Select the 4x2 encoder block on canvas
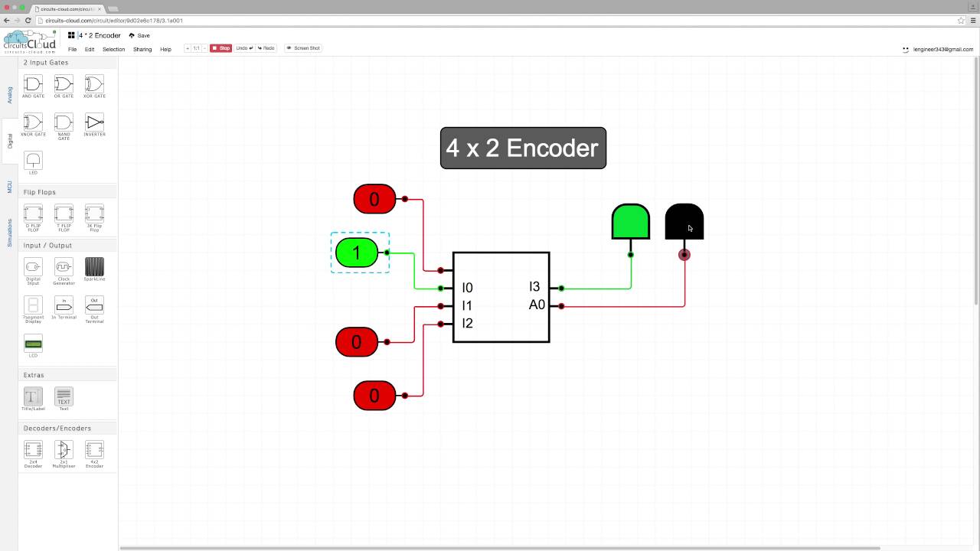 point(501,297)
